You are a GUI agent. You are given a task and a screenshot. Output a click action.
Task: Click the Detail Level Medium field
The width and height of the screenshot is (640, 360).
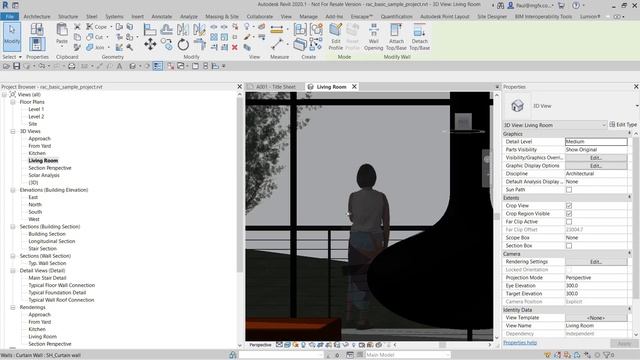click(596, 142)
